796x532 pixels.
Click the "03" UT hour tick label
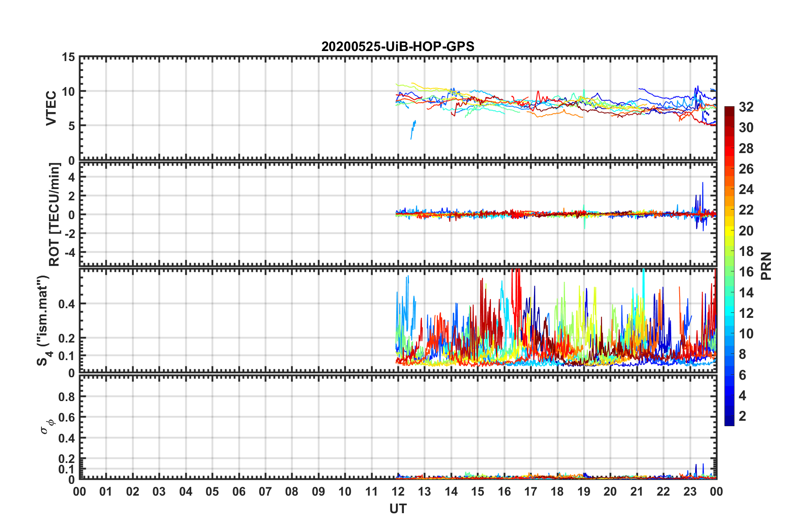click(159, 491)
